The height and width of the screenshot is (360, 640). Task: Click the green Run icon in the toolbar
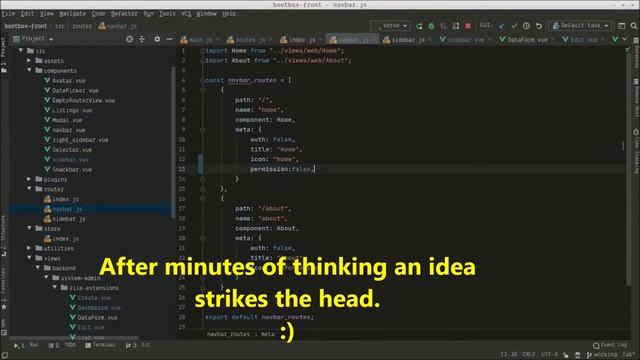(419, 26)
